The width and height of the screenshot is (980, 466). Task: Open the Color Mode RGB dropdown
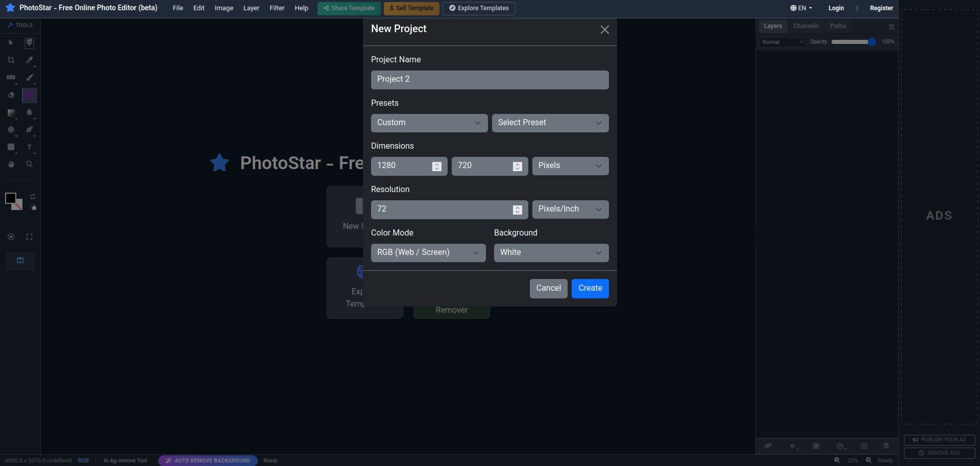(x=428, y=253)
